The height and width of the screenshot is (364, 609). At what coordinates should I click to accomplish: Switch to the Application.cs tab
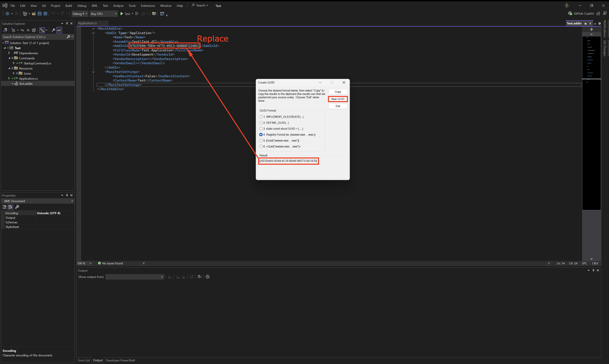tap(87, 23)
